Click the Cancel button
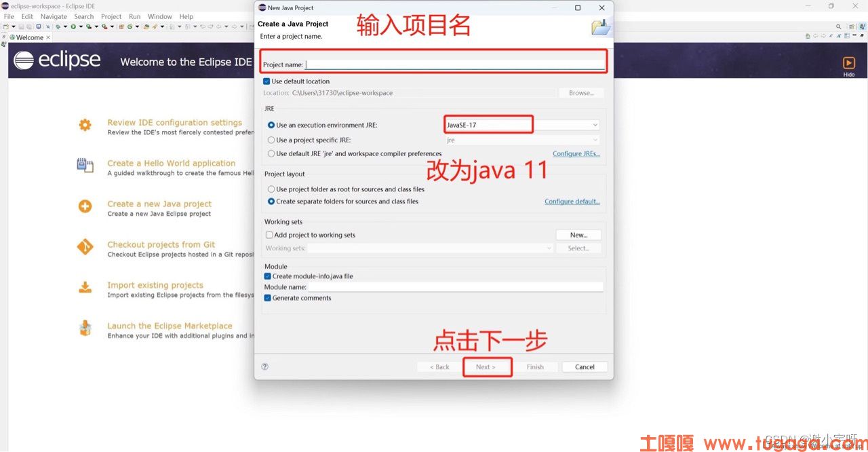This screenshot has width=868, height=452. point(585,366)
